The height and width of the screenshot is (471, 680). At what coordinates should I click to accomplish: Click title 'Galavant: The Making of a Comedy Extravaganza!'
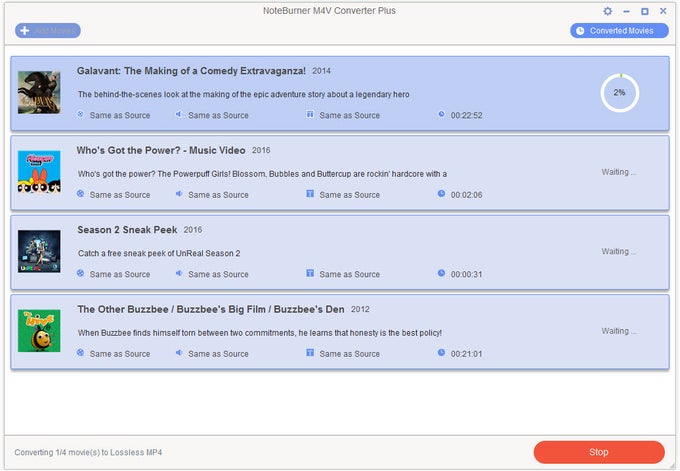tap(191, 71)
